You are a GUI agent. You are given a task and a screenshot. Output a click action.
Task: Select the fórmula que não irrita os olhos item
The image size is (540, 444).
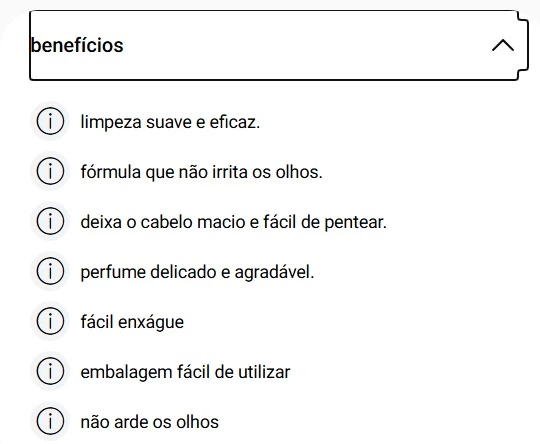click(x=201, y=172)
